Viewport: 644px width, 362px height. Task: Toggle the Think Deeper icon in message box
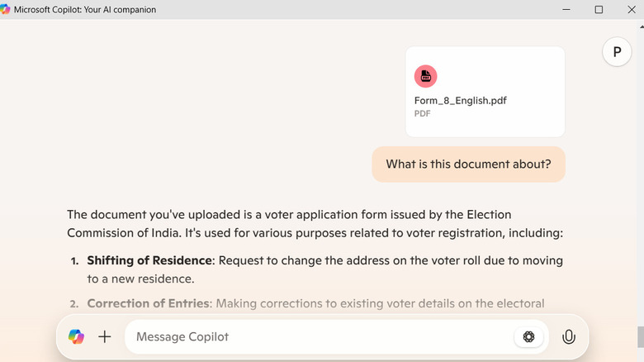pos(529,336)
